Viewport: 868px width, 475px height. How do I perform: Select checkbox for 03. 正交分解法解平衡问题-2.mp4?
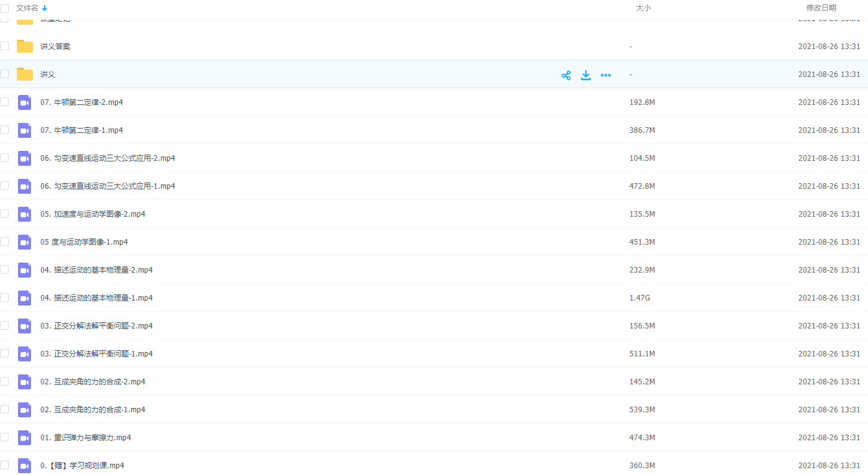pyautogui.click(x=4, y=325)
